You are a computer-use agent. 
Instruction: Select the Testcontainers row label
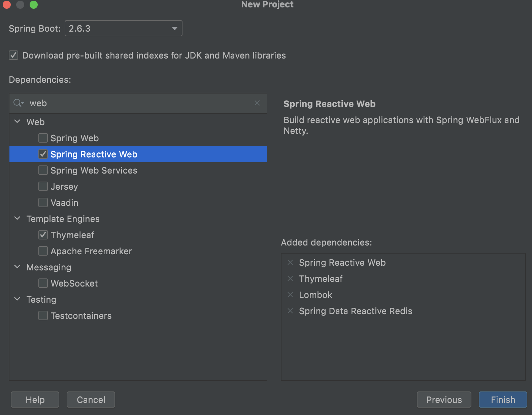pos(81,316)
